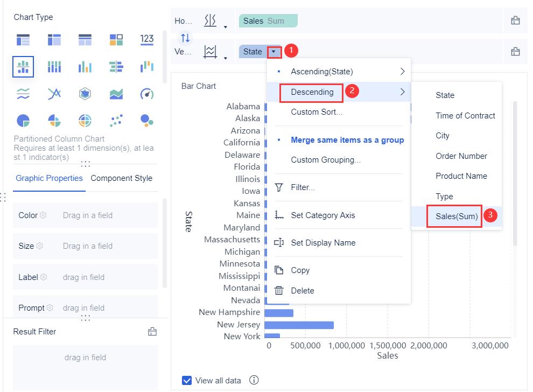This screenshot has height=392, width=533.
Task: Click Merge same items as a group
Action: (347, 139)
